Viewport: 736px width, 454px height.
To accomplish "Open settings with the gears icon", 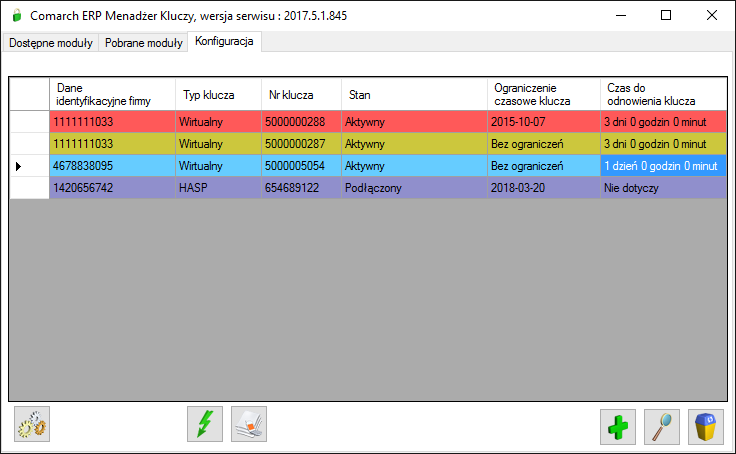I will click(32, 424).
